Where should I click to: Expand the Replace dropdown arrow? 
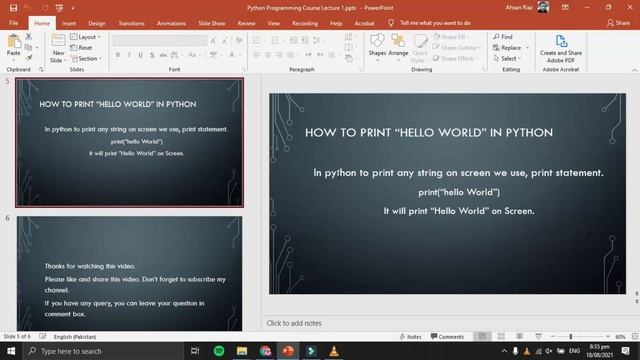pos(527,48)
